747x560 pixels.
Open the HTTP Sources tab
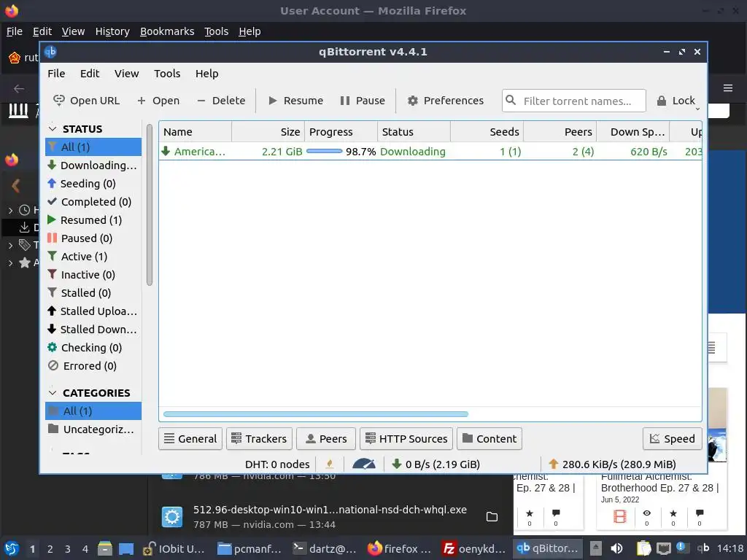click(406, 438)
